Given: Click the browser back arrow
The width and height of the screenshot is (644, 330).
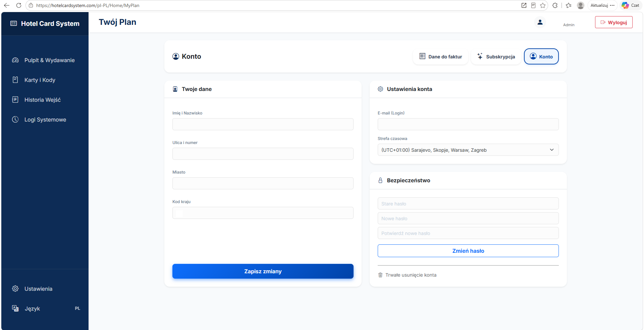Looking at the screenshot, I should pos(7,5).
